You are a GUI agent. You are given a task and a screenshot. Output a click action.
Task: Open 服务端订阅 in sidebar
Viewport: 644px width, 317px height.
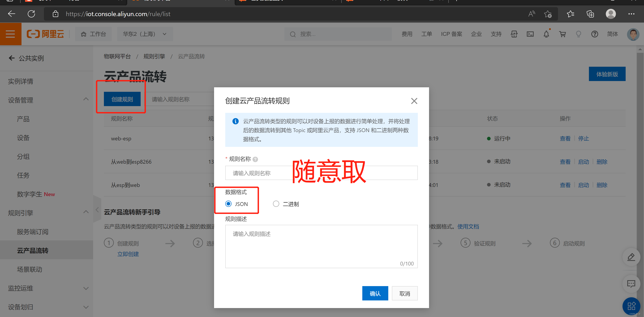pyautogui.click(x=32, y=232)
